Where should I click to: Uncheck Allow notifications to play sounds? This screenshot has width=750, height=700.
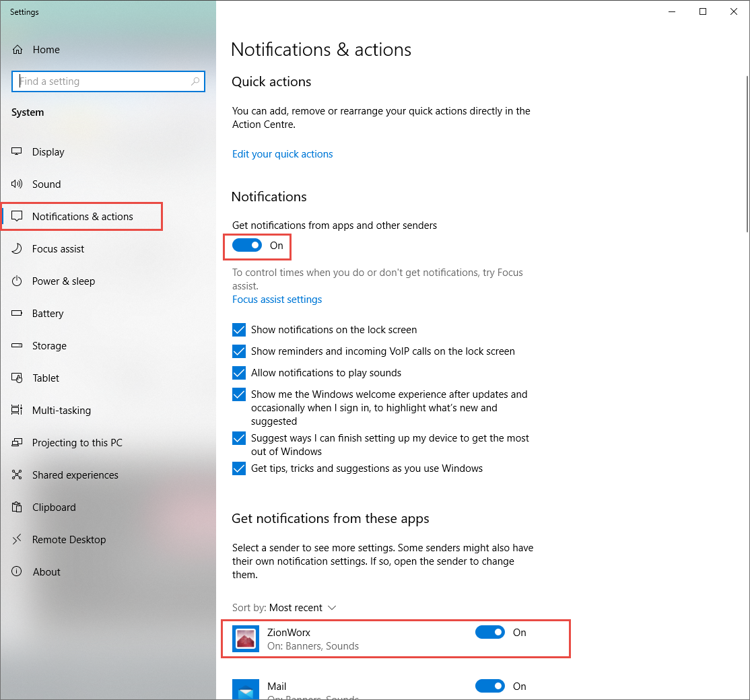click(239, 373)
